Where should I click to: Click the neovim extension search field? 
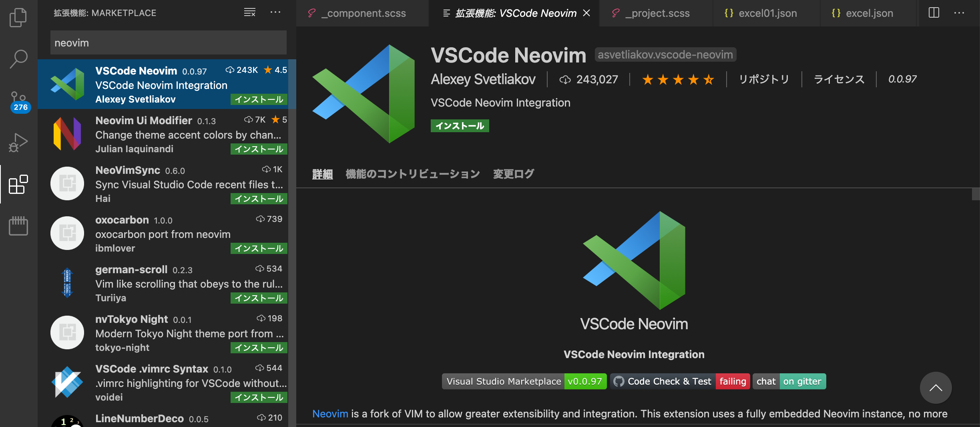pos(168,42)
